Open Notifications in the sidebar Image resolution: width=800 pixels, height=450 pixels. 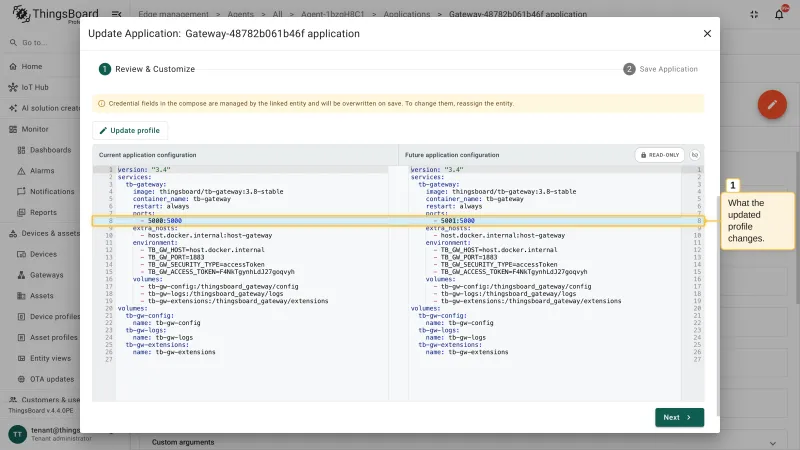(x=44, y=191)
